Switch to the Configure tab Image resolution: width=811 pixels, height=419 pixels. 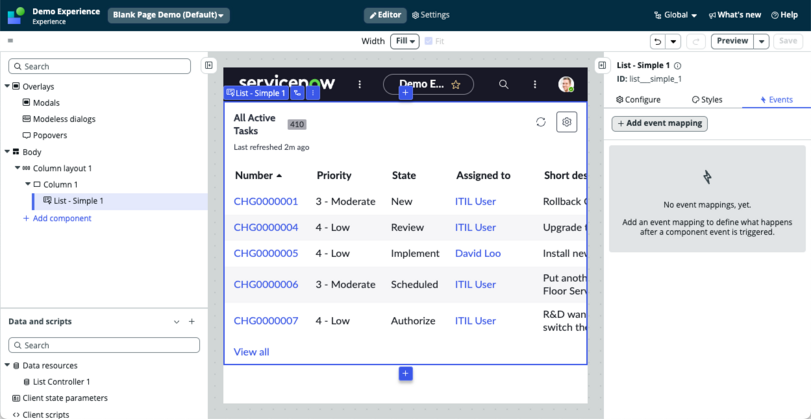(x=638, y=100)
